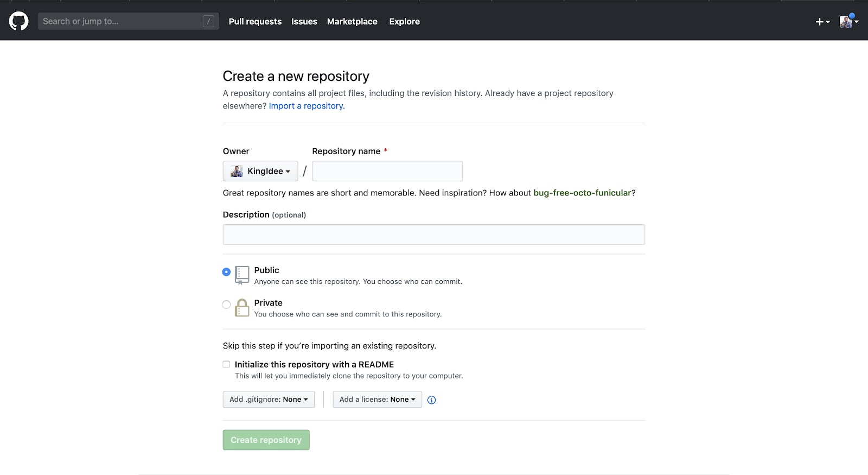Screen dimensions: 868x475
Task: Click the slash shortcut icon in search
Action: [x=208, y=21]
